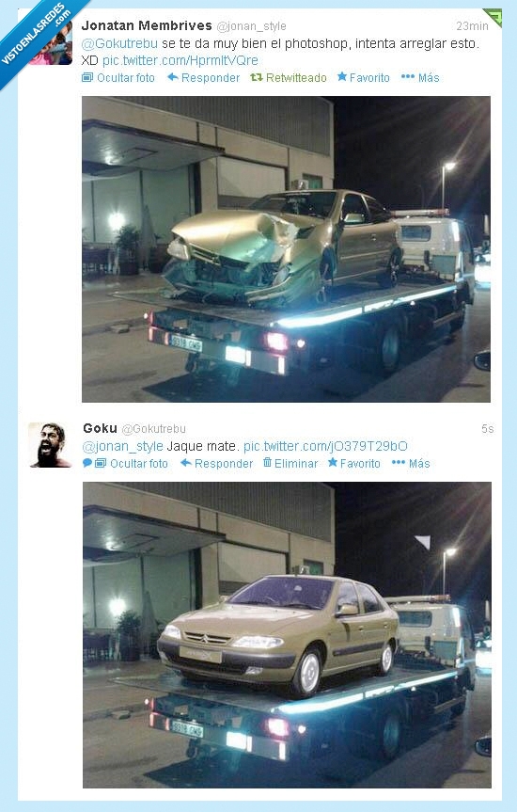Expand the Más options in Goku's tweet
Screen dimensions: 517x812
point(411,464)
